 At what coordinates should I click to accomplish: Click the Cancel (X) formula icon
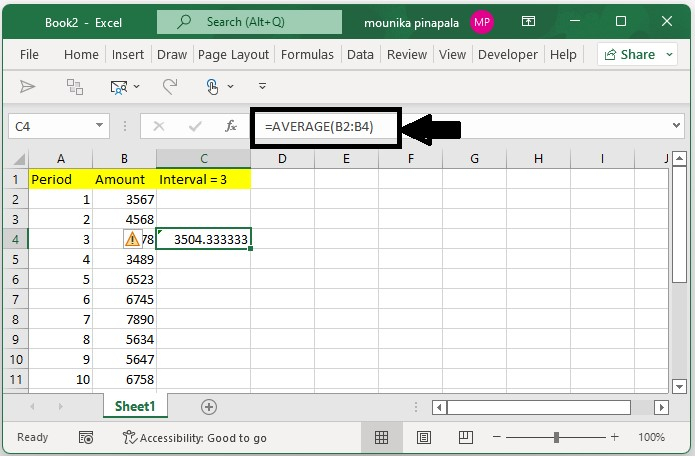tap(159, 127)
